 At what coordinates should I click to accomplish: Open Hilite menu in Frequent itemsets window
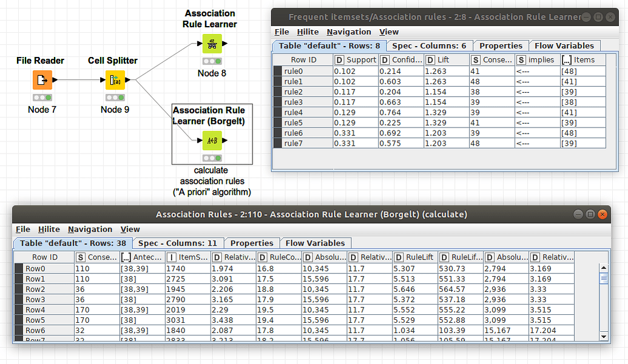(x=308, y=32)
